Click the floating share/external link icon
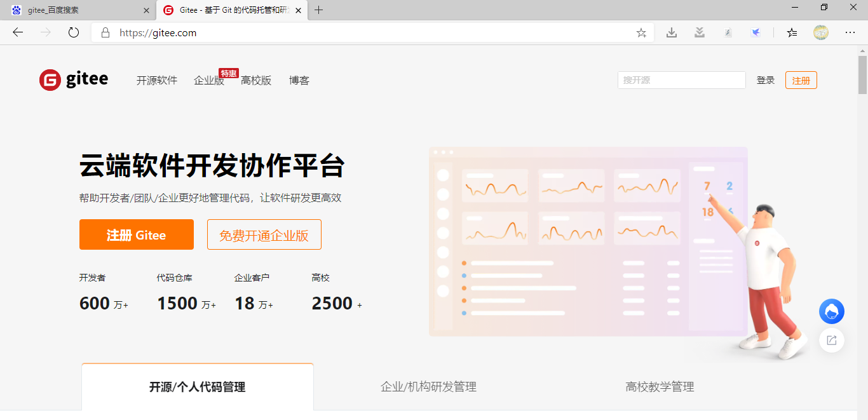The image size is (868, 420). click(832, 340)
